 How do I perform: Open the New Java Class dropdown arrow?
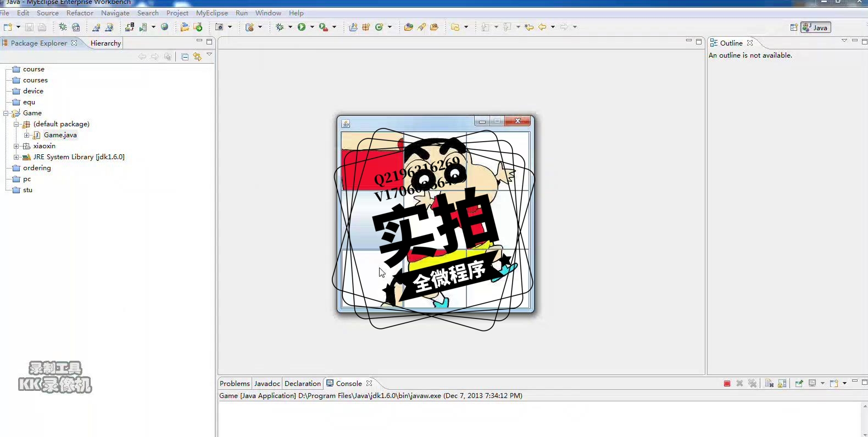point(390,27)
